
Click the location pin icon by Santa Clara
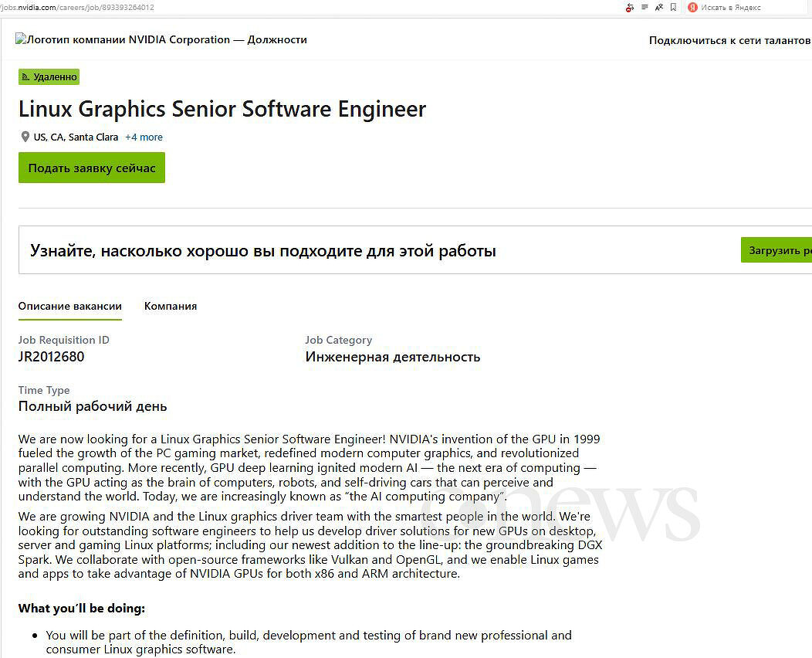coord(25,137)
